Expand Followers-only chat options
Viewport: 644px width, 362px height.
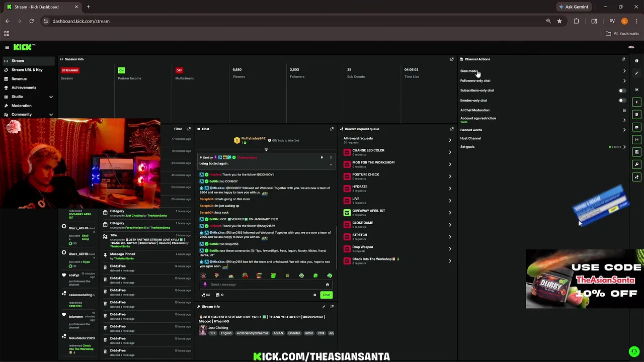624,81
